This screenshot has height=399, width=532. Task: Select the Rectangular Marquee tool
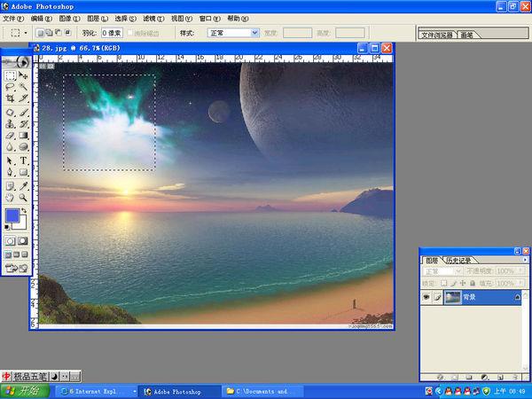point(10,75)
